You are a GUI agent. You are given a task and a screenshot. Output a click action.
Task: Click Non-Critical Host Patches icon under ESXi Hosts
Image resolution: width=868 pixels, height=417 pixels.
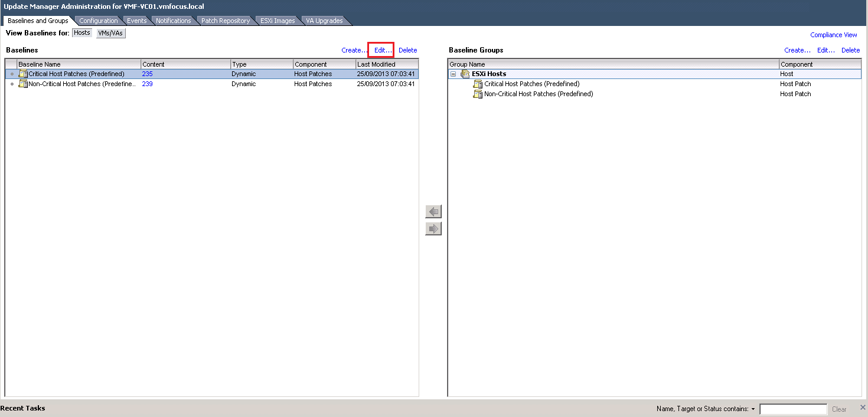(478, 94)
